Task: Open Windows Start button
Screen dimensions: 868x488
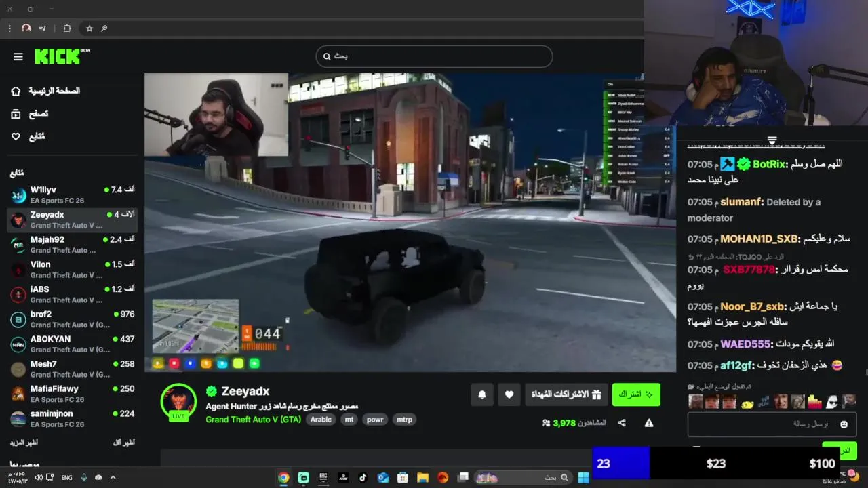Action: pyautogui.click(x=583, y=478)
